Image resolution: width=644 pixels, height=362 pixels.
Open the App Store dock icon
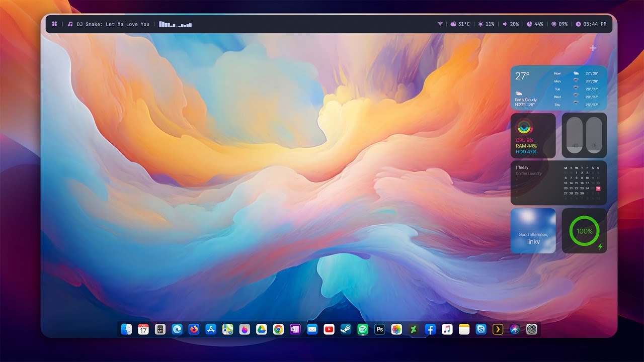pos(211,329)
